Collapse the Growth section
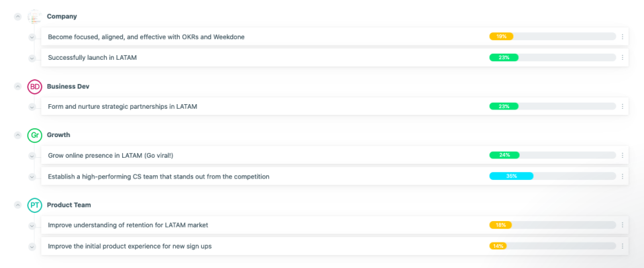Image resolution: width=644 pixels, height=268 pixels. (17, 135)
